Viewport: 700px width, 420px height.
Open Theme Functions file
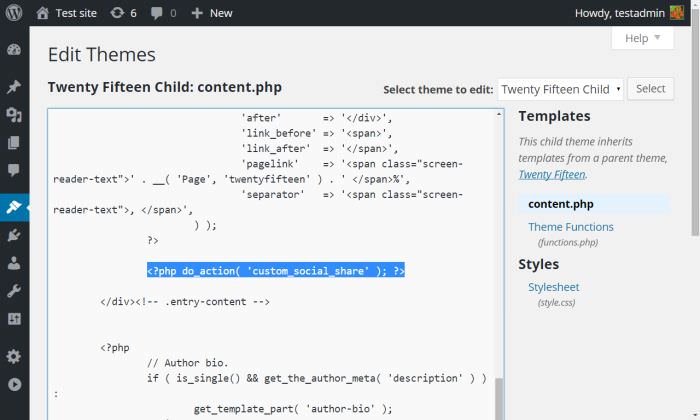click(x=571, y=227)
